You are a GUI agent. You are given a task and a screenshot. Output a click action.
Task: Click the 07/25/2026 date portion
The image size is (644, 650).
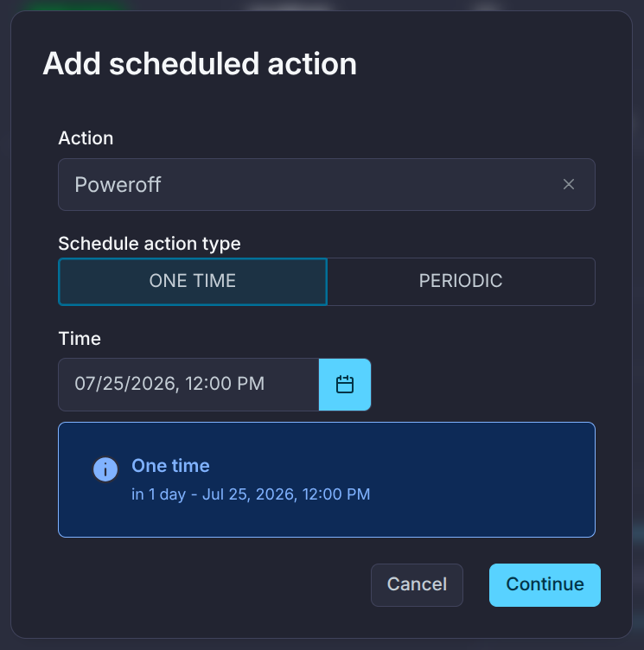click(124, 384)
